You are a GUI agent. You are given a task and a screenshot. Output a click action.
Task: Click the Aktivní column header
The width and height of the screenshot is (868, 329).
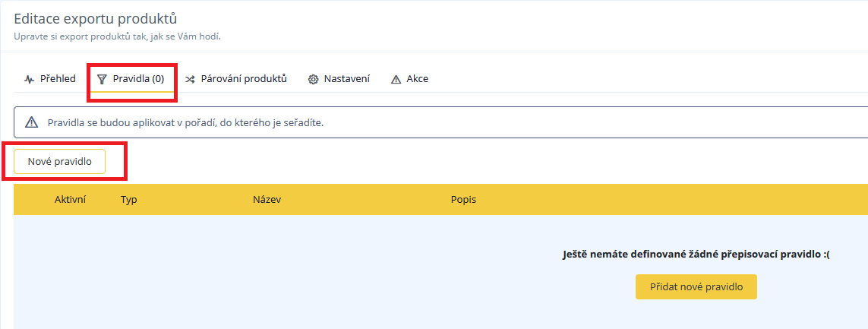pyautogui.click(x=70, y=199)
